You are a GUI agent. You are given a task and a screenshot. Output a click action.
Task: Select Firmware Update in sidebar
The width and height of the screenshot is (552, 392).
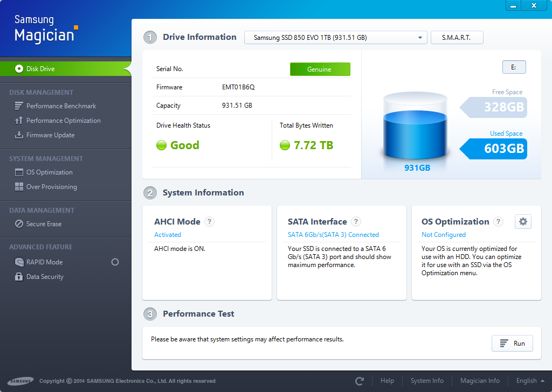click(50, 135)
